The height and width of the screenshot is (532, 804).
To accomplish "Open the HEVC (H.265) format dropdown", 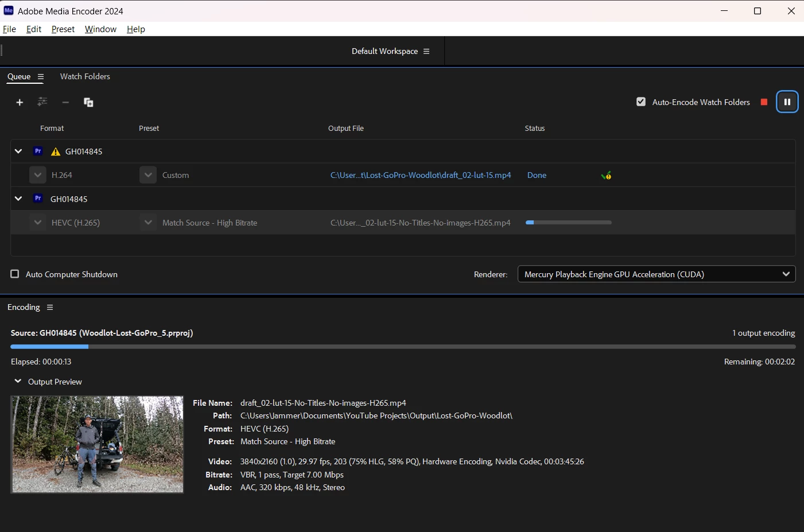I will point(37,223).
